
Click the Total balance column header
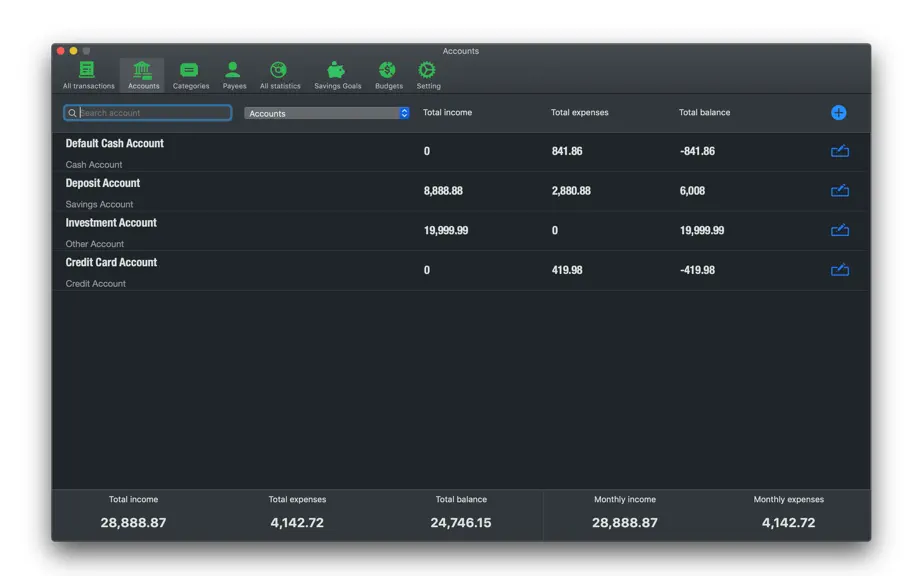tap(704, 112)
